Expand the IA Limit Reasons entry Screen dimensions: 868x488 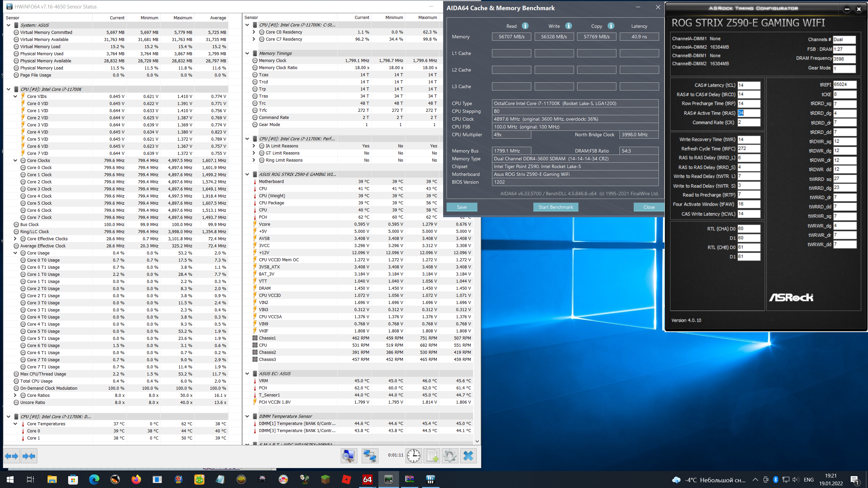pyautogui.click(x=254, y=146)
